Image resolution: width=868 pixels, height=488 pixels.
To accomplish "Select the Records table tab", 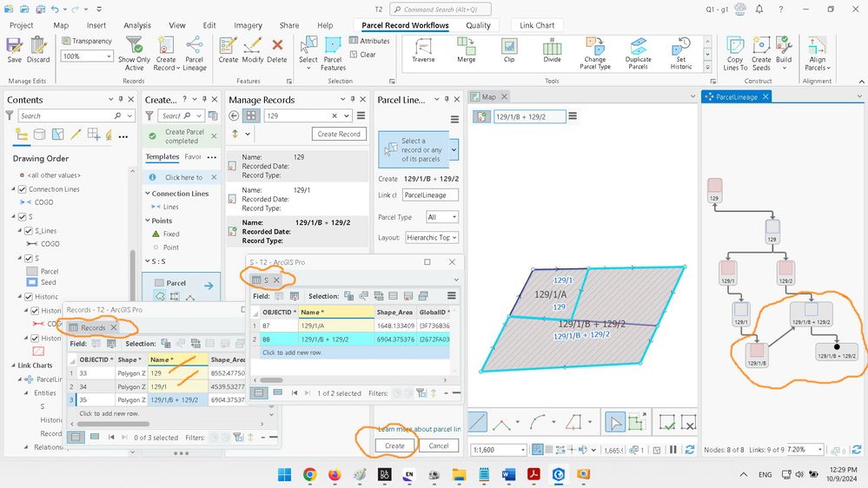I will point(93,327).
